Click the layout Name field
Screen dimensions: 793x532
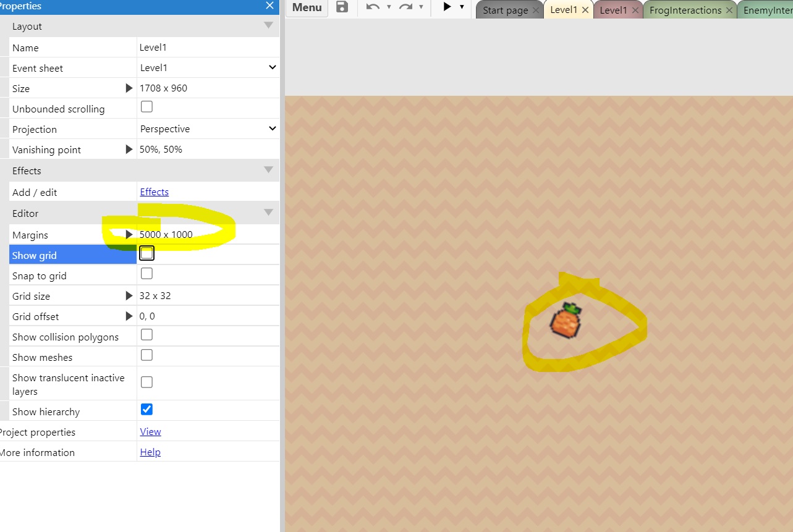(x=207, y=48)
